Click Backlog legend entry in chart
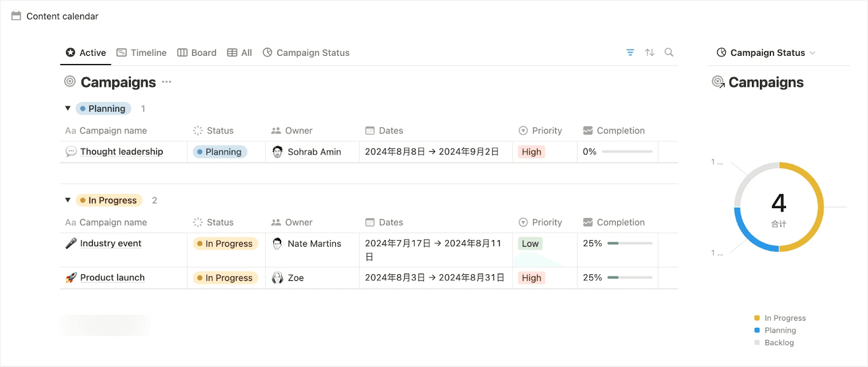 774,343
